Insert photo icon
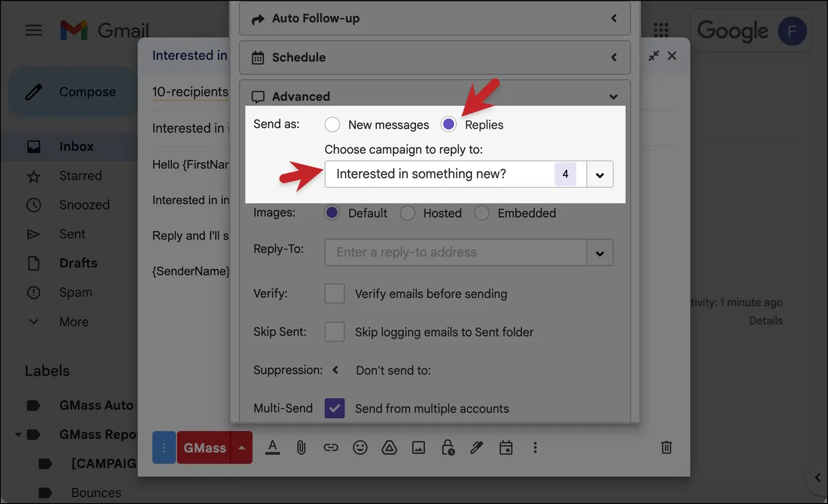 418,447
